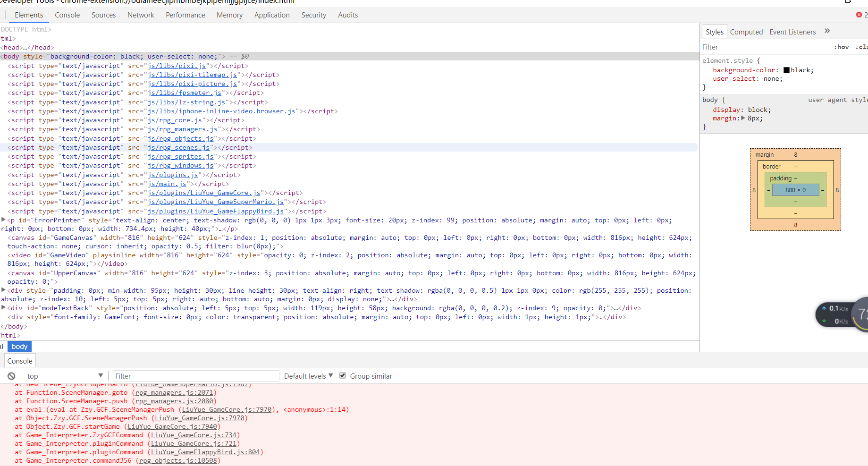Open the Default levels dropdown
The height and width of the screenshot is (466, 868).
(308, 376)
